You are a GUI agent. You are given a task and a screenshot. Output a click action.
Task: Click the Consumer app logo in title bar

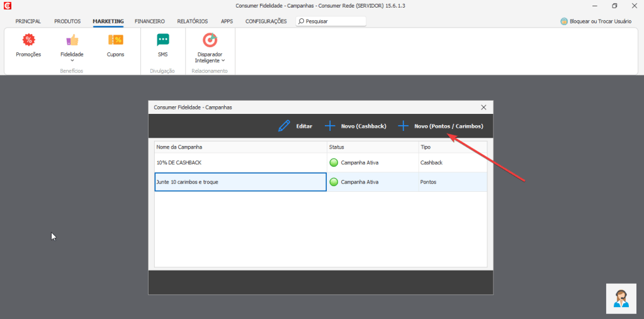(7, 6)
